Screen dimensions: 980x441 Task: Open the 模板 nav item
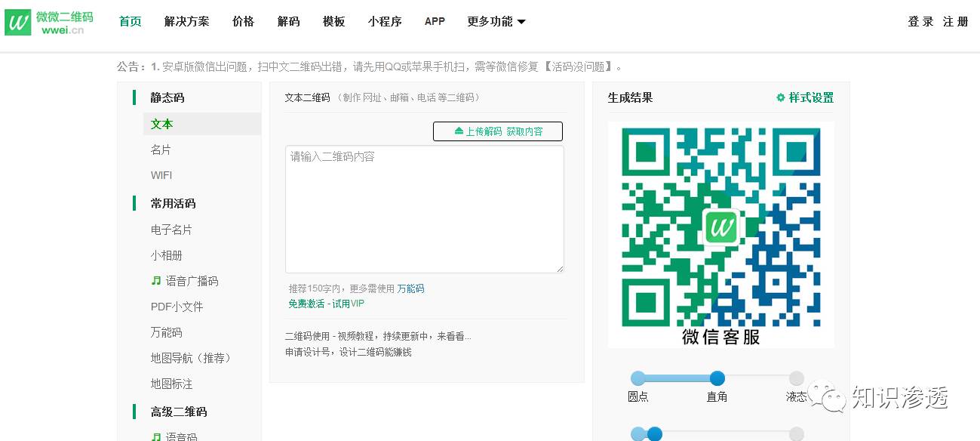pos(333,21)
